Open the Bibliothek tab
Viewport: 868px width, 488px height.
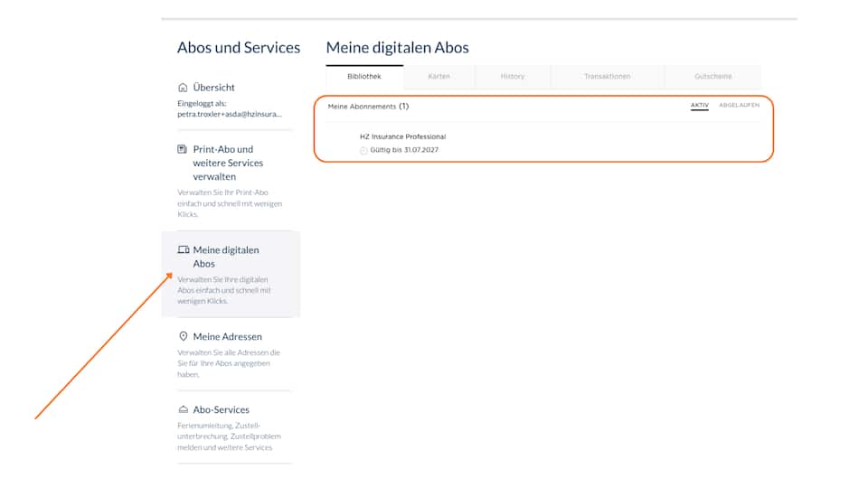(x=364, y=76)
